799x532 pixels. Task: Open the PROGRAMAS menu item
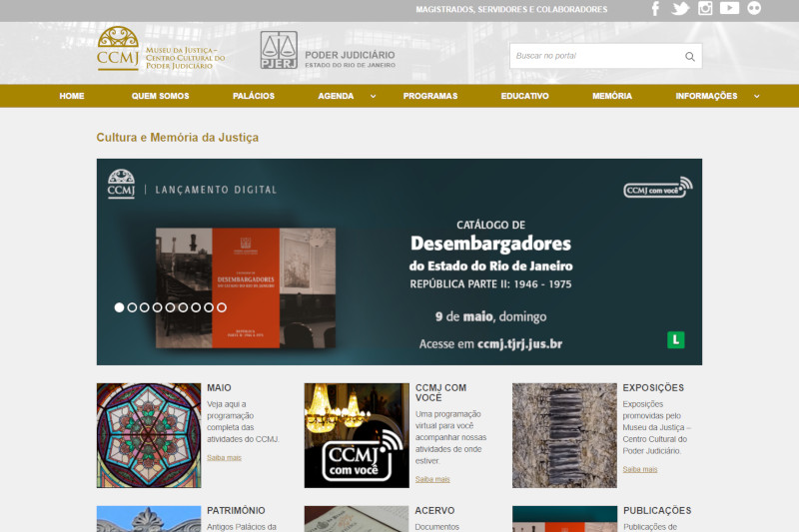point(430,96)
